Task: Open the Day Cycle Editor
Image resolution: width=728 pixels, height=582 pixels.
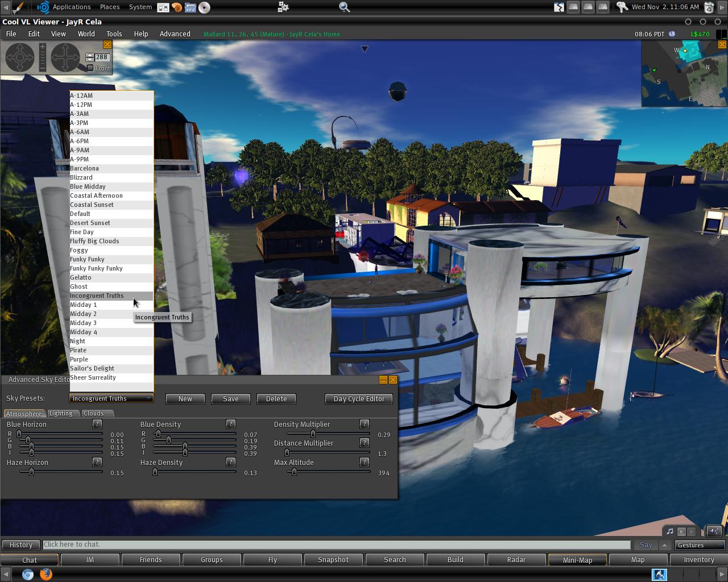Action: point(358,398)
